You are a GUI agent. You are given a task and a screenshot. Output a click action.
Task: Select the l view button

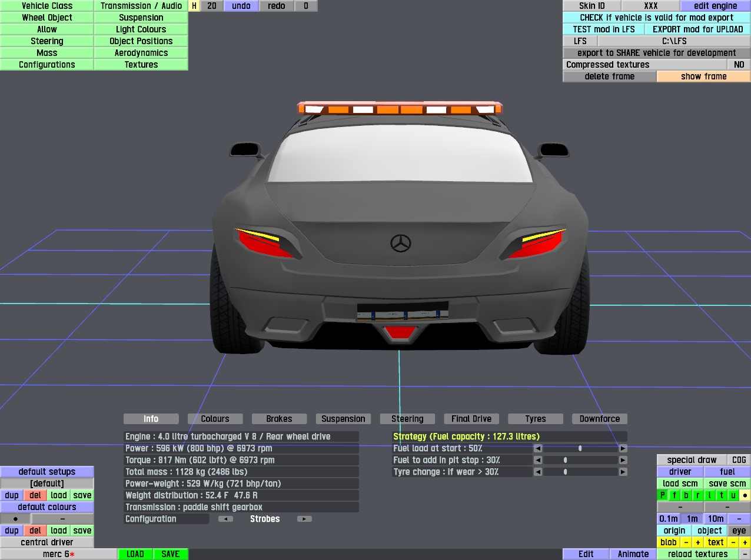click(x=710, y=495)
